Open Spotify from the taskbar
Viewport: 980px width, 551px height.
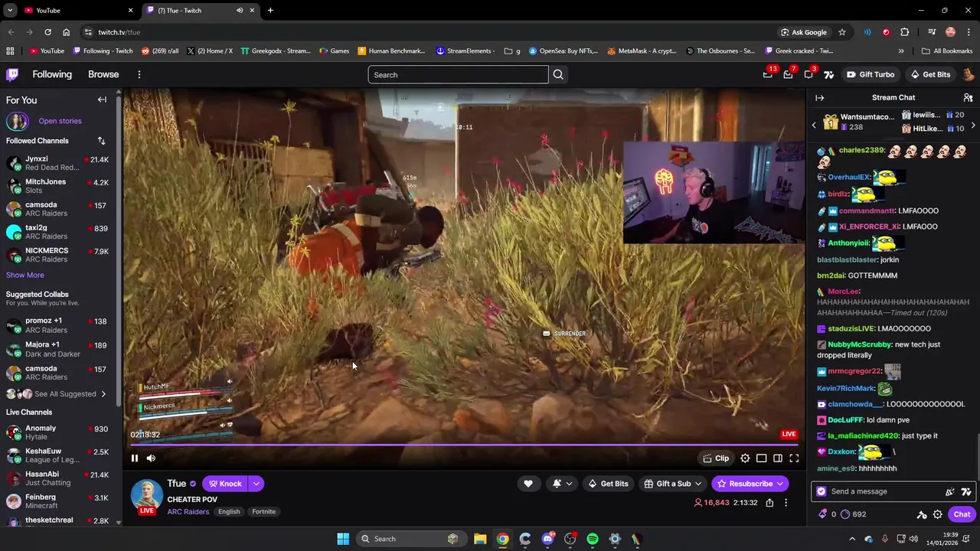coord(593,539)
